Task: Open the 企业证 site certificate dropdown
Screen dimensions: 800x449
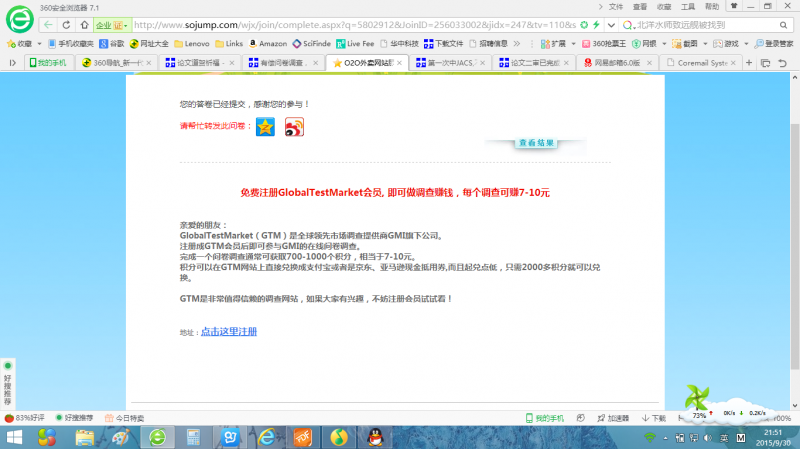Action: 112,25
